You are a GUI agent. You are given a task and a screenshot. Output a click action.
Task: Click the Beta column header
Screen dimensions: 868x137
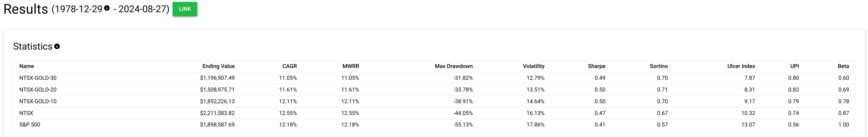843,66
